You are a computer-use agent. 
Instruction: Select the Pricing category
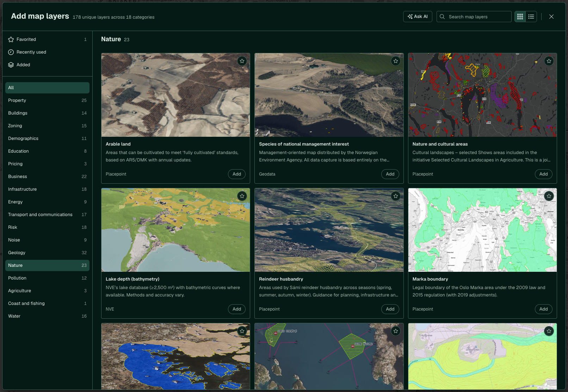[x=47, y=164]
